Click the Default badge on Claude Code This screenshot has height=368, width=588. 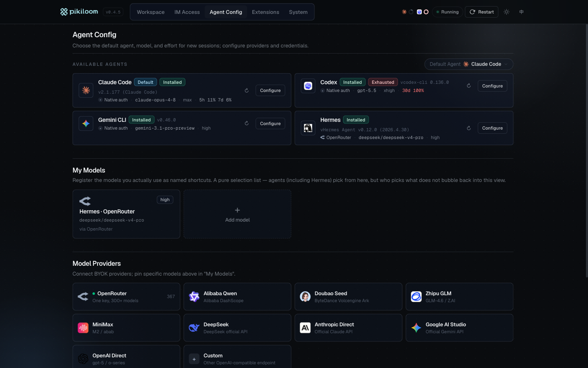click(145, 82)
